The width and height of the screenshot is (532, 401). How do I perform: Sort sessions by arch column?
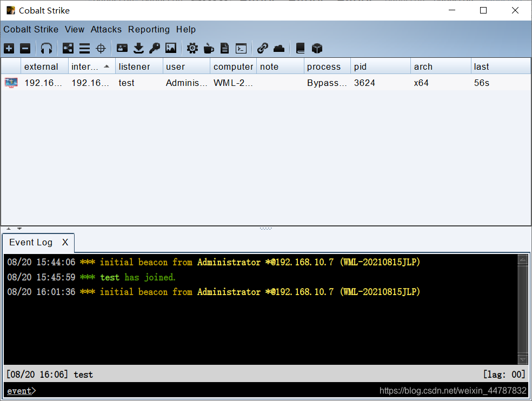point(441,66)
